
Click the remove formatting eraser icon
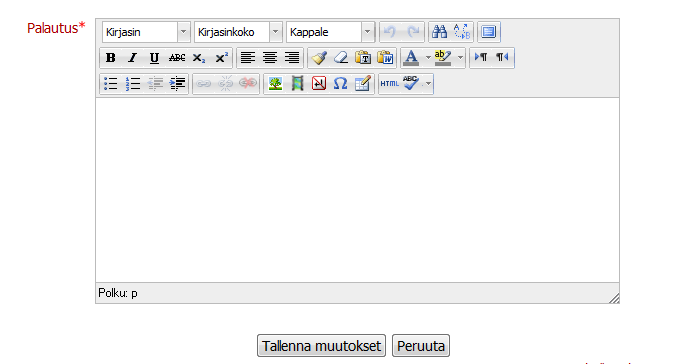(x=341, y=58)
